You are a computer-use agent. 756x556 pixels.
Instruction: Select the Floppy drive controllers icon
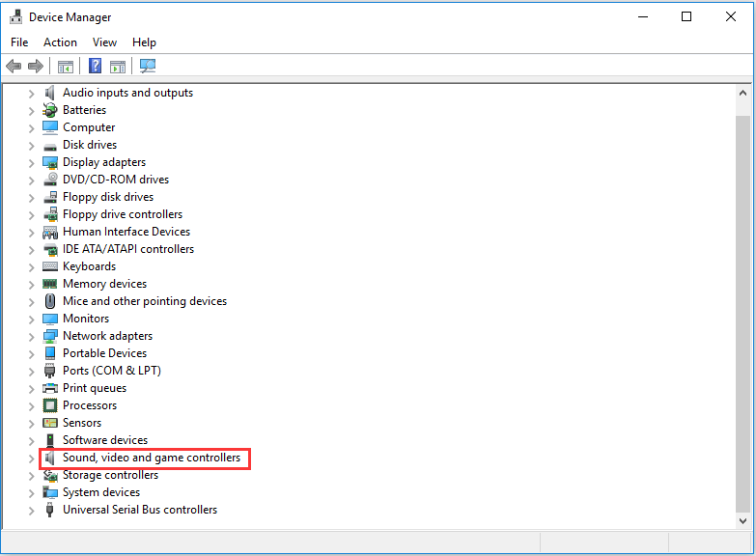pyautogui.click(x=49, y=214)
